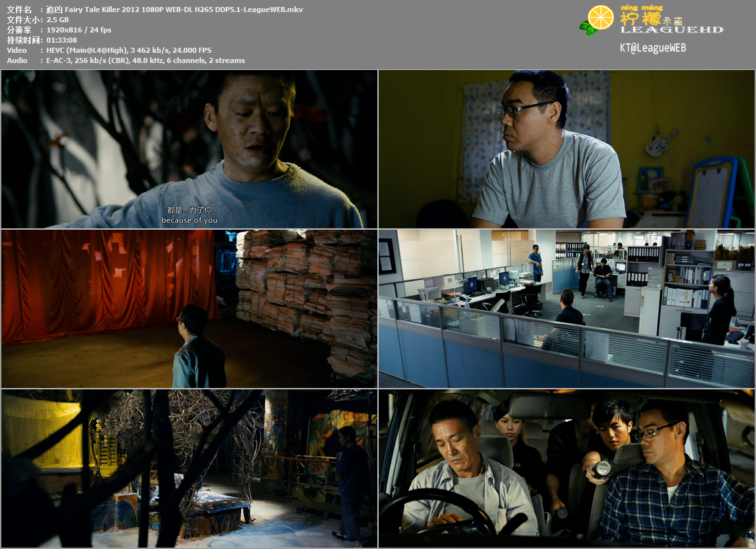Open thumbnail of dark alley with bare branches
Image resolution: width=756 pixels, height=549 pixels.
click(x=190, y=468)
